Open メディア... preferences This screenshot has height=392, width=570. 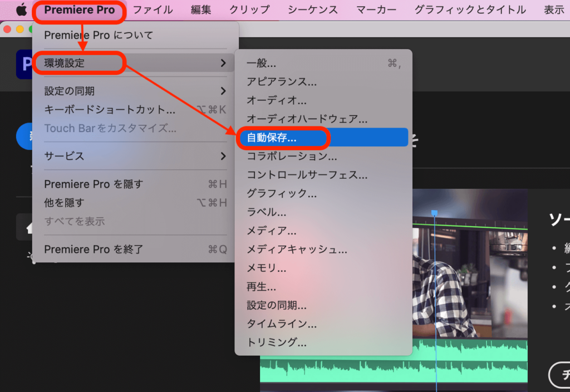(x=323, y=231)
